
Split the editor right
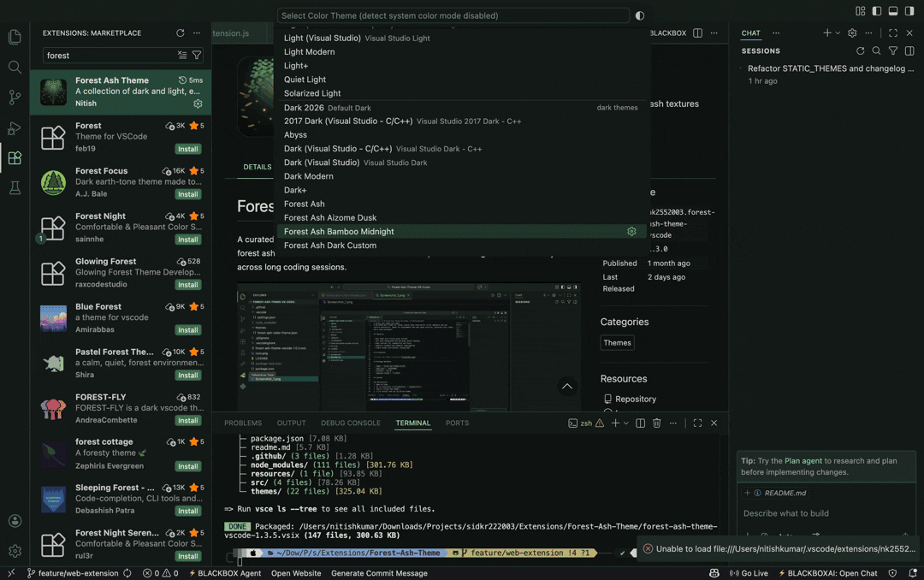coord(698,33)
